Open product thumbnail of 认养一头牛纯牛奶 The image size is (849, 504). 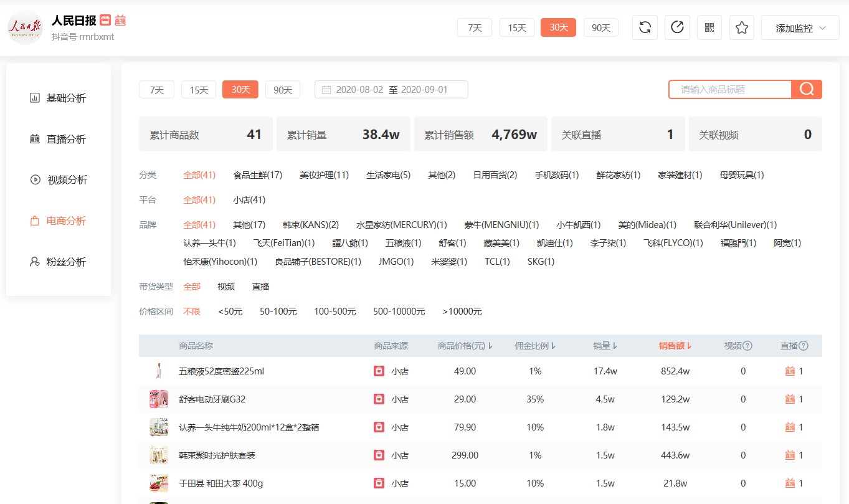pos(159,427)
